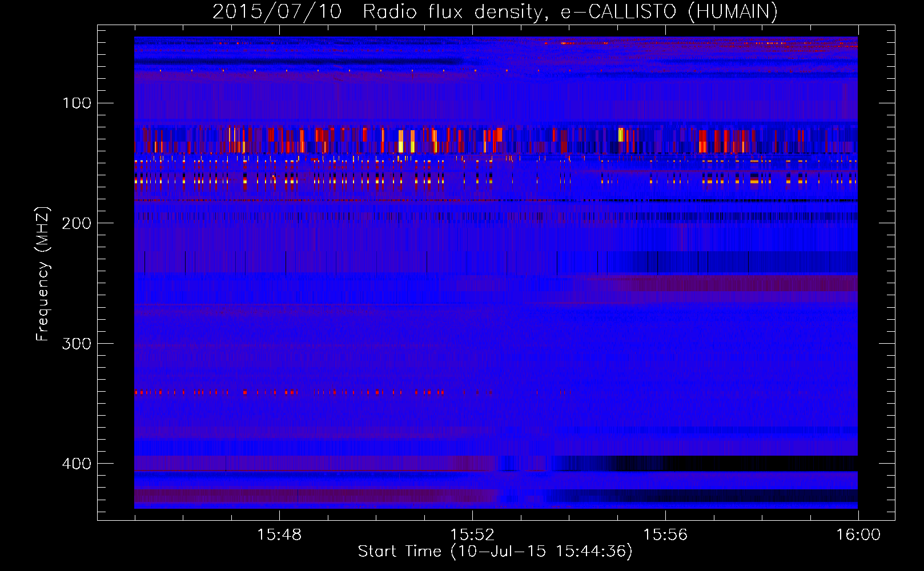The height and width of the screenshot is (571, 924).
Task: Click the Start Time axis caption
Action: (495, 552)
